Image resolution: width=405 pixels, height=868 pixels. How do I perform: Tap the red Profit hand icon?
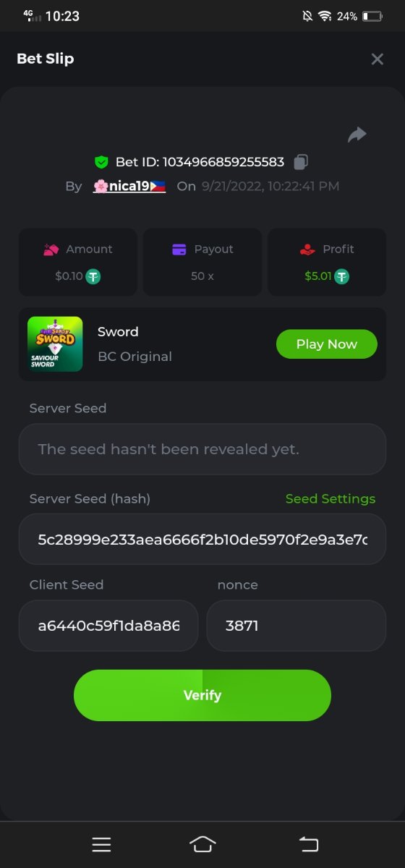pos(307,250)
